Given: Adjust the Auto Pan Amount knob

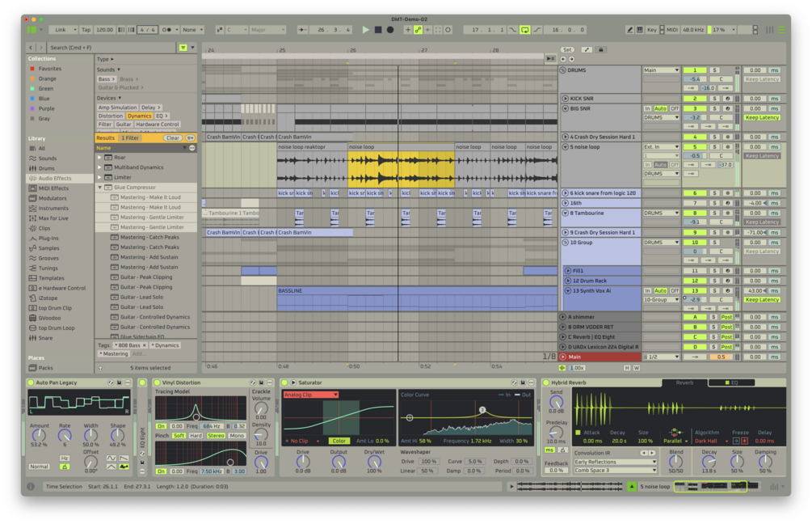Looking at the screenshot, I should (39, 435).
